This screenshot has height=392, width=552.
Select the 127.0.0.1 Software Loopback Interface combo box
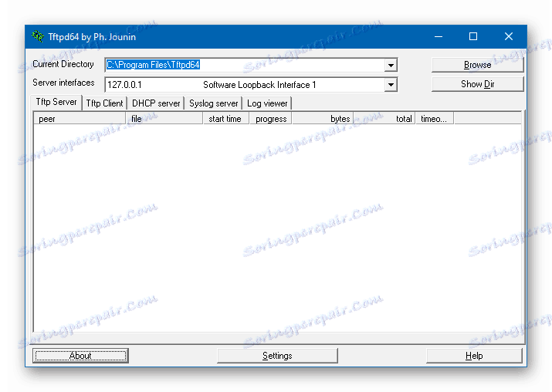pos(251,85)
